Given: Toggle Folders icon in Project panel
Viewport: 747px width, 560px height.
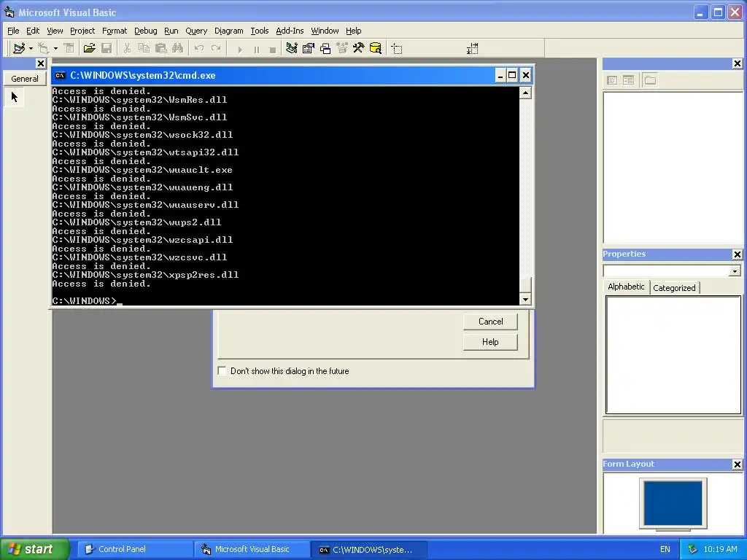Looking at the screenshot, I should 650,80.
